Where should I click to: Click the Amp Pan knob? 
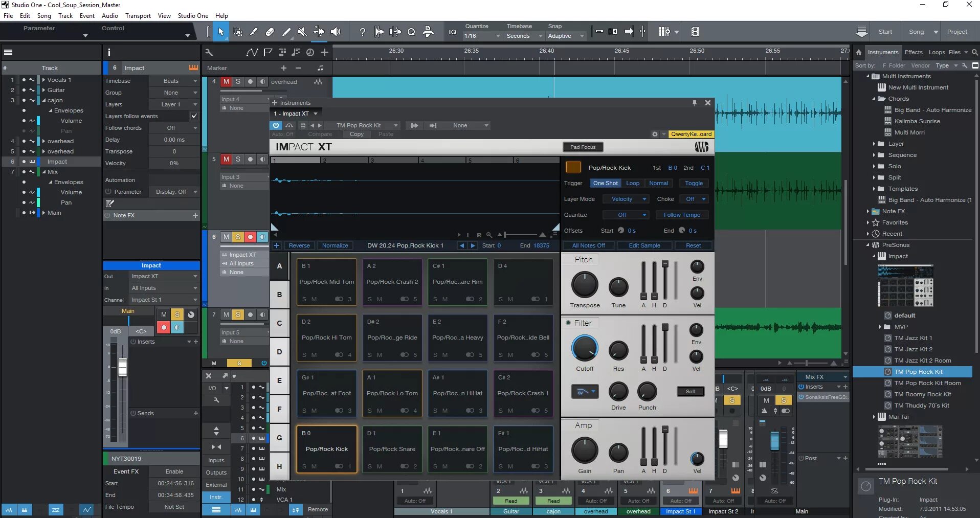618,453
